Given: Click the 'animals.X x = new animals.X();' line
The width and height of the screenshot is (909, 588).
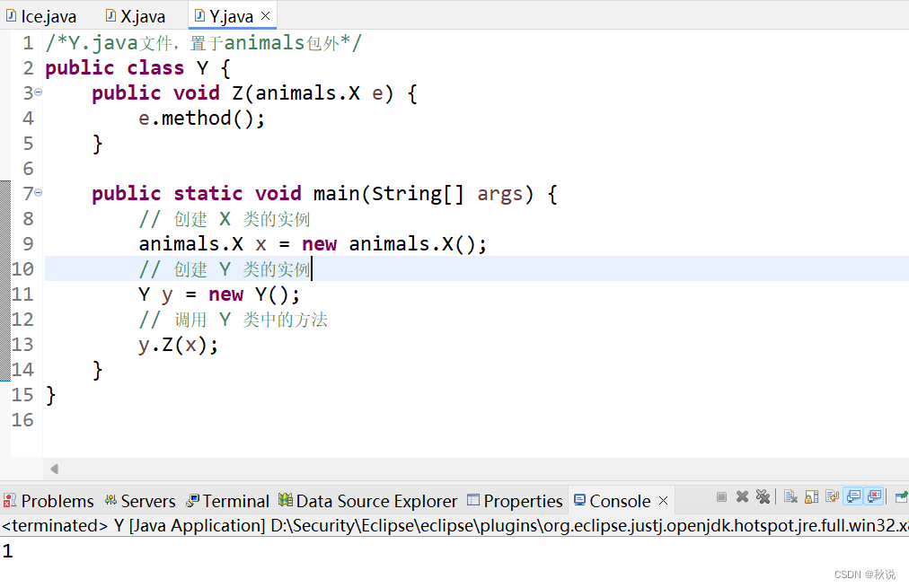Looking at the screenshot, I should [x=313, y=244].
